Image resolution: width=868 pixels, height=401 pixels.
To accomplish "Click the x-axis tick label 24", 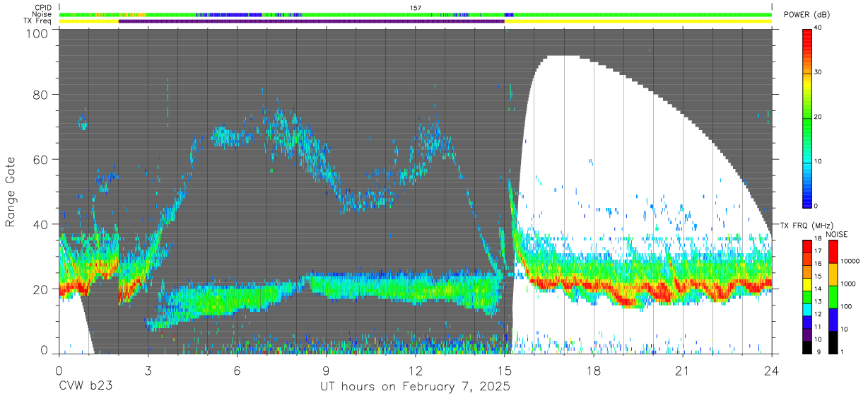I will coord(772,371).
